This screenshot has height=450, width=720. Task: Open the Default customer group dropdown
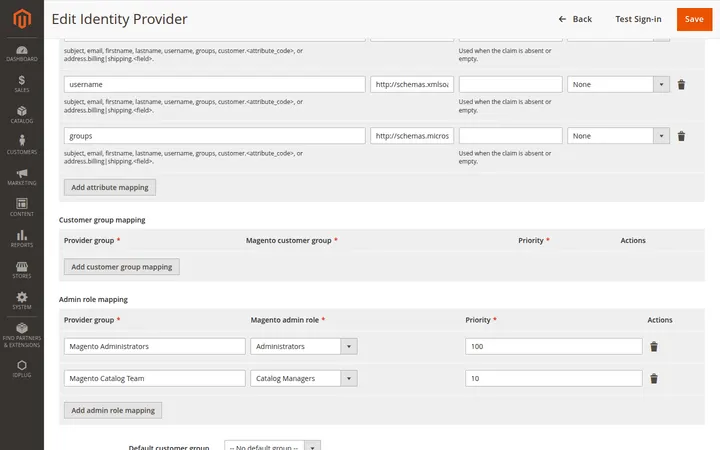(272, 445)
